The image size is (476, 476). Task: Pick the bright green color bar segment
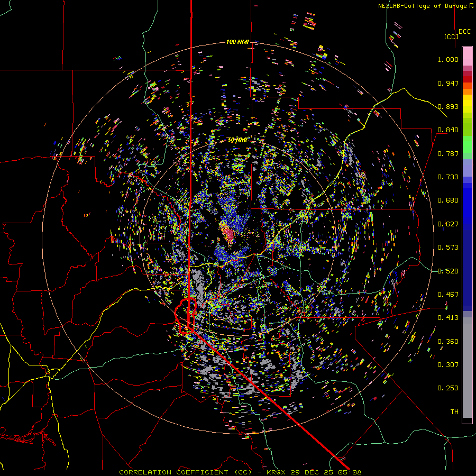(x=467, y=144)
